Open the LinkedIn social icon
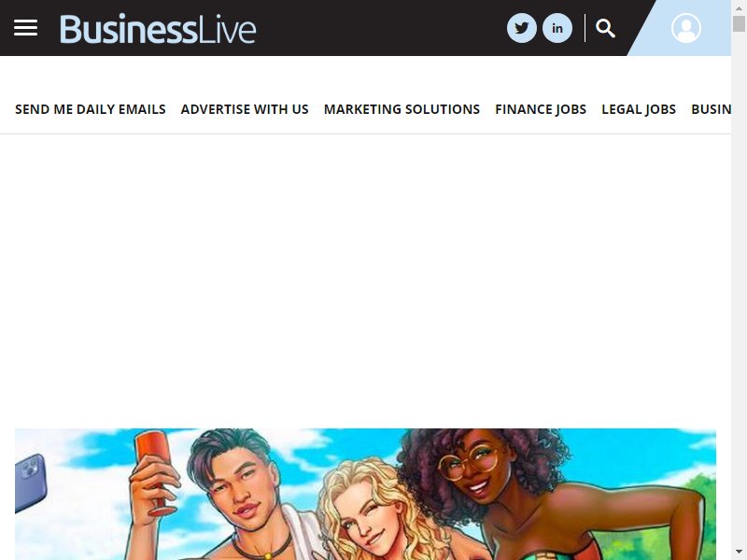 coord(557,28)
